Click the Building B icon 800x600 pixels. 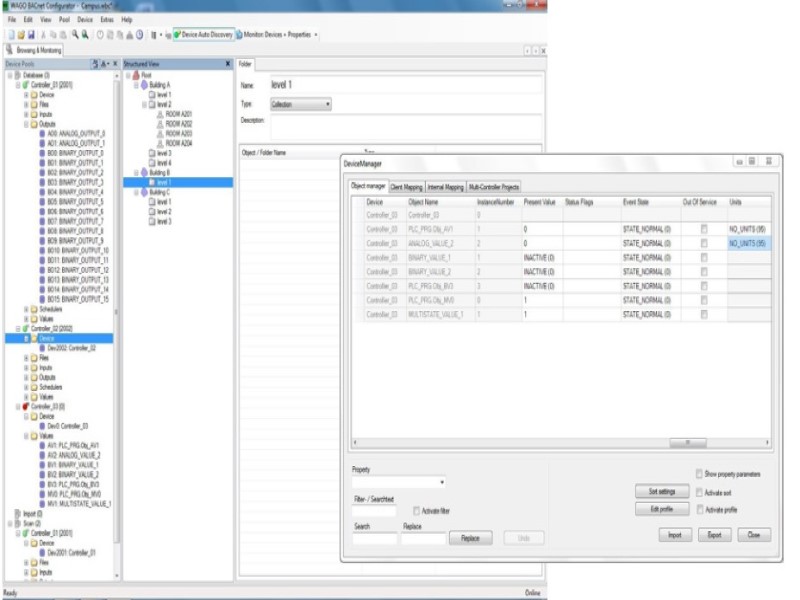coord(144,172)
